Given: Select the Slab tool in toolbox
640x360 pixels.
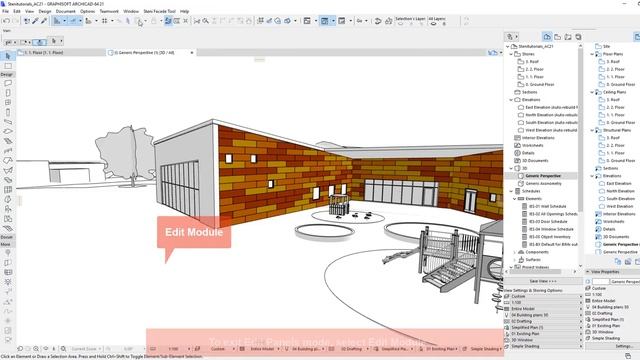Looking at the screenshot, I should [x=8, y=131].
